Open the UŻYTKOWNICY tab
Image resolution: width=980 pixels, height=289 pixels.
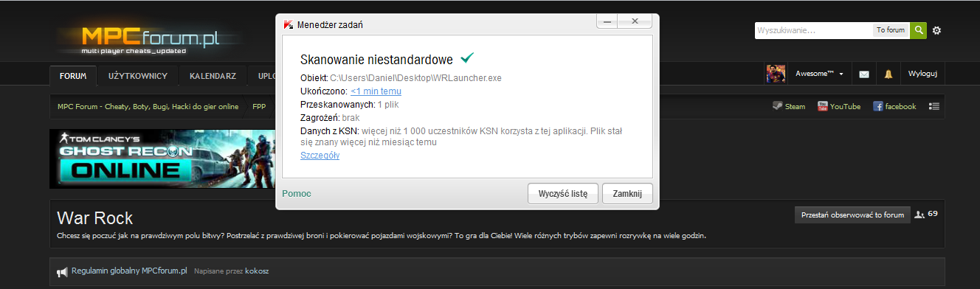138,75
